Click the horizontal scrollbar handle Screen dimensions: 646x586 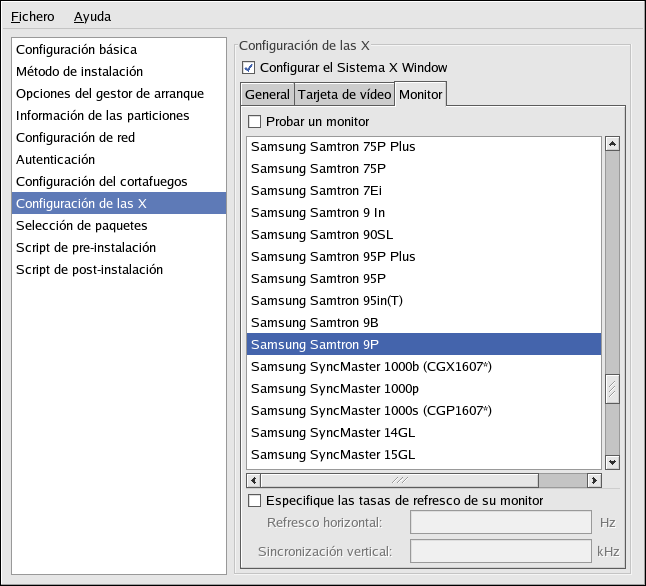click(x=399, y=480)
